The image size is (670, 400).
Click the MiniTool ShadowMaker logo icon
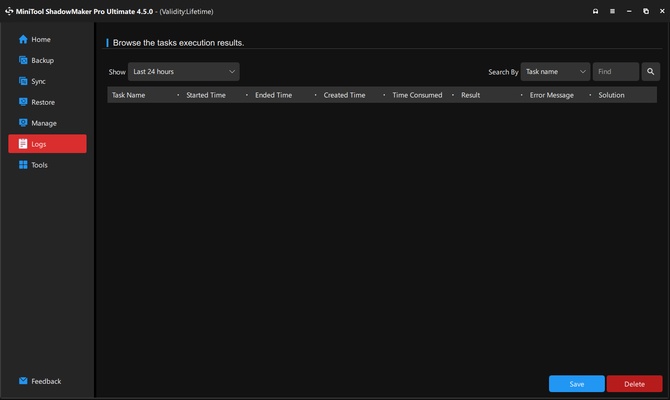coord(9,11)
